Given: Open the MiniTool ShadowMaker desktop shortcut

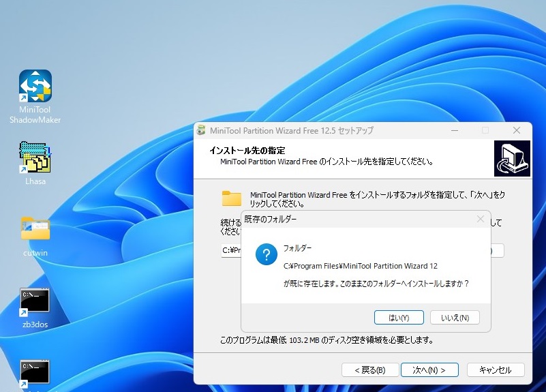Looking at the screenshot, I should [35, 87].
